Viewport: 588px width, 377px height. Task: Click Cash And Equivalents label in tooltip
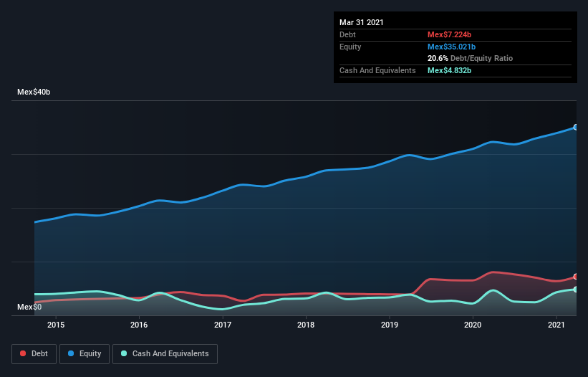coord(377,70)
